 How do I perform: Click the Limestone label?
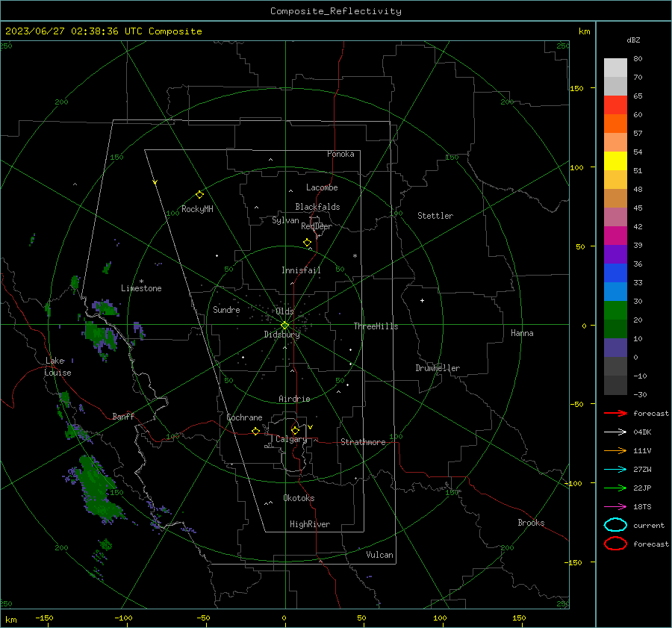click(x=141, y=288)
